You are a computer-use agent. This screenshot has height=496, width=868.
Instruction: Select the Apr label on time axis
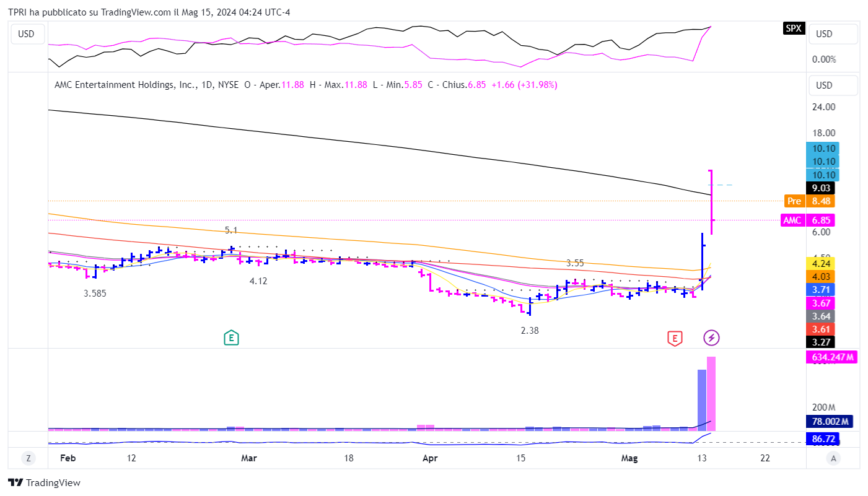click(x=429, y=458)
